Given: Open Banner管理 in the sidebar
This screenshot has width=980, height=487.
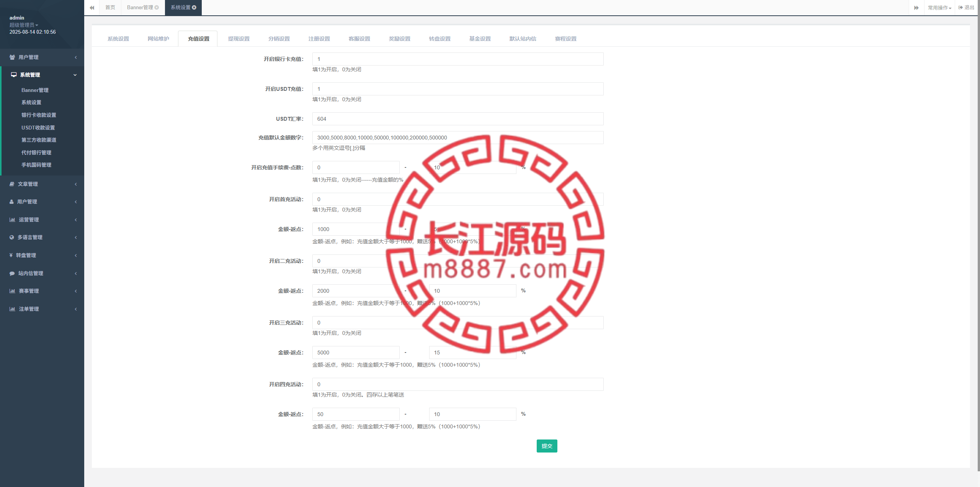Looking at the screenshot, I should [x=35, y=90].
